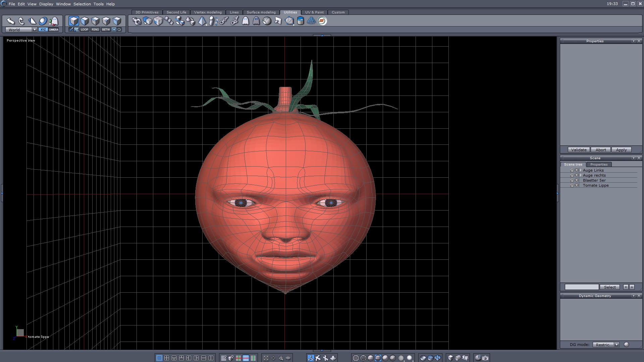Expand the Auge Links tree node
Image resolution: width=644 pixels, height=362 pixels.
coord(581,170)
